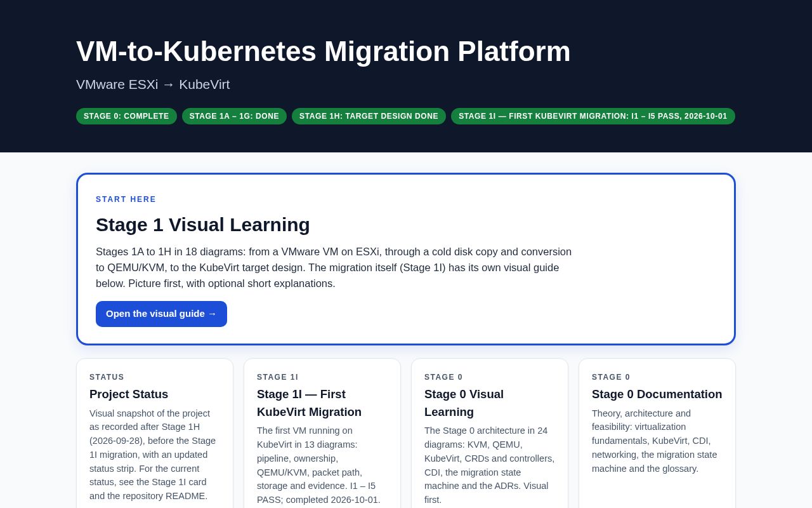This screenshot has height=508, width=812.
Task: Open the Stage 0 Documentation card
Action: 657,434
